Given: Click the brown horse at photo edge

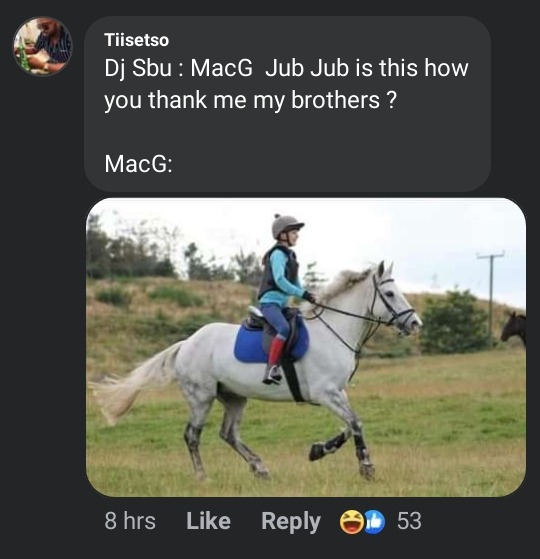Looking at the screenshot, I should point(514,328).
